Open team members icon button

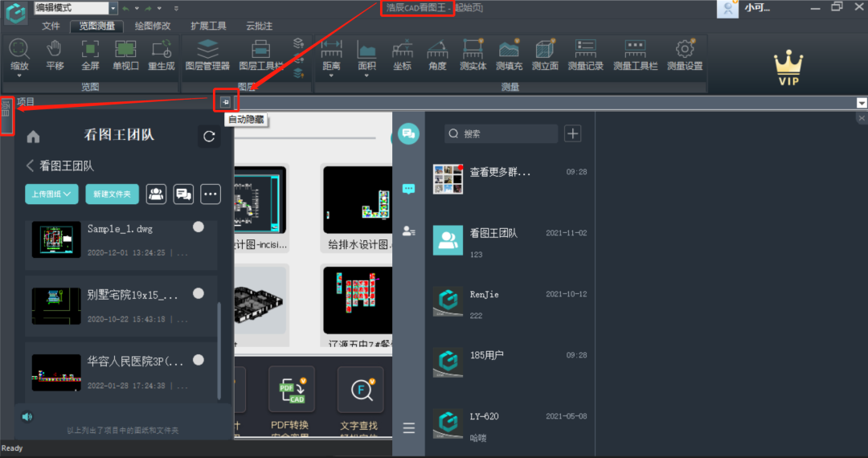(x=156, y=194)
